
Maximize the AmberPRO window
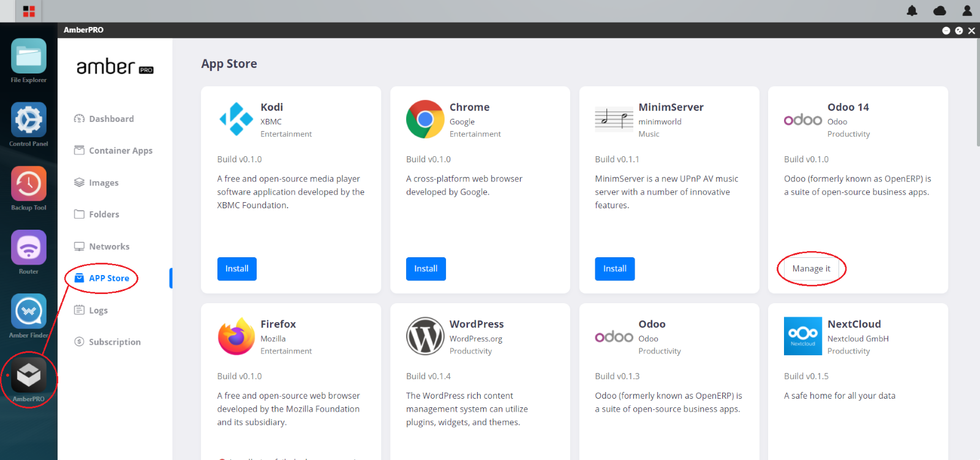tap(959, 31)
